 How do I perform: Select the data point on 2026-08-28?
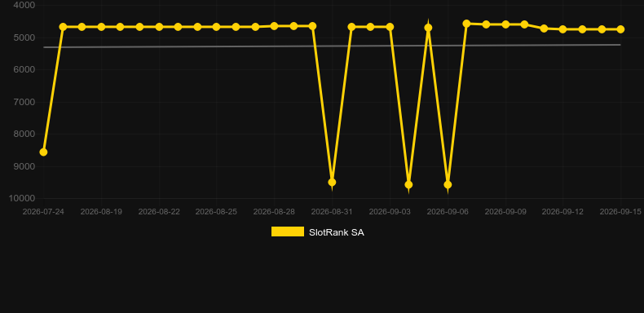pos(275,26)
